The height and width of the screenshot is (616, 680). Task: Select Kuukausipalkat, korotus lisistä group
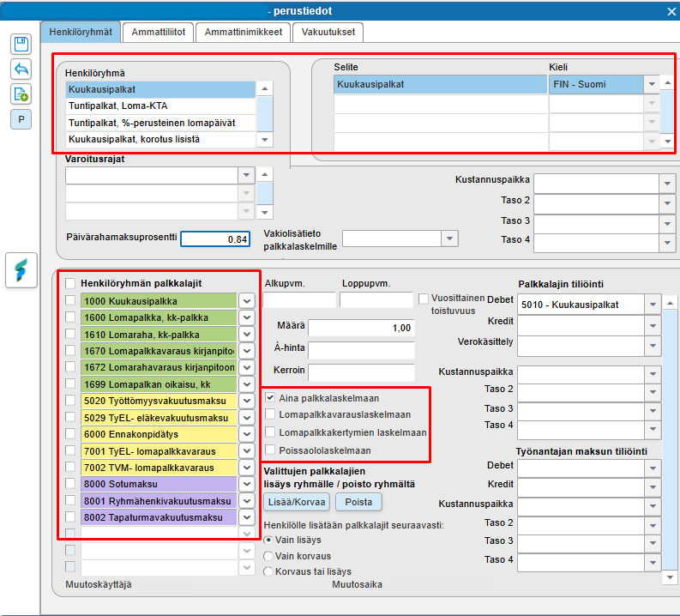pyautogui.click(x=160, y=139)
